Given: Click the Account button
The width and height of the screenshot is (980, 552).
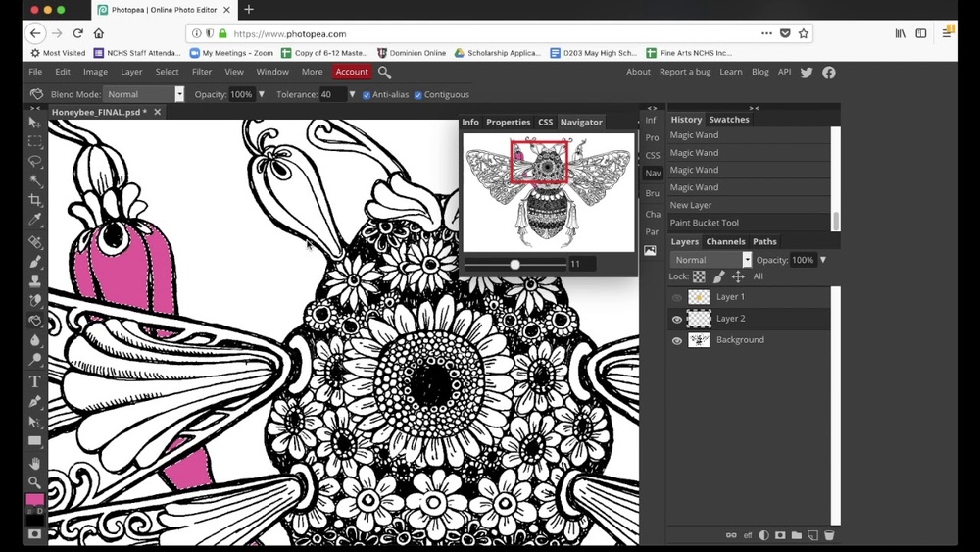Looking at the screenshot, I should (x=352, y=72).
